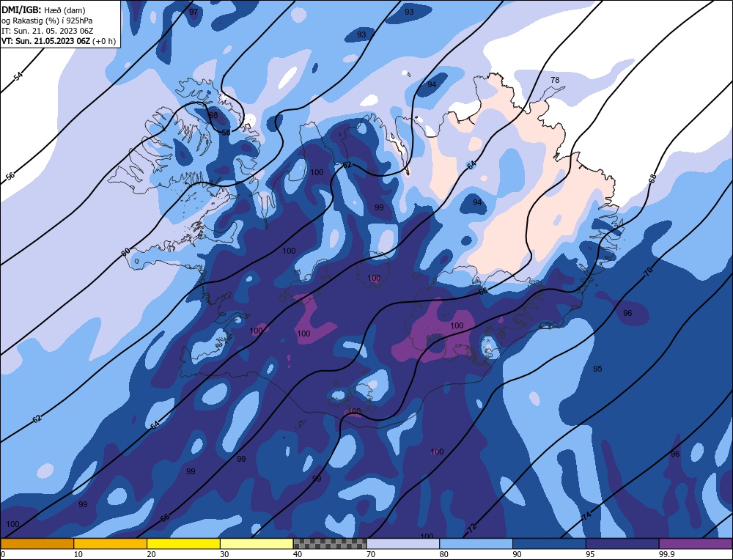Viewport: 733px width, 560px height.
Task: Click the contour label 54
Action: [18, 77]
